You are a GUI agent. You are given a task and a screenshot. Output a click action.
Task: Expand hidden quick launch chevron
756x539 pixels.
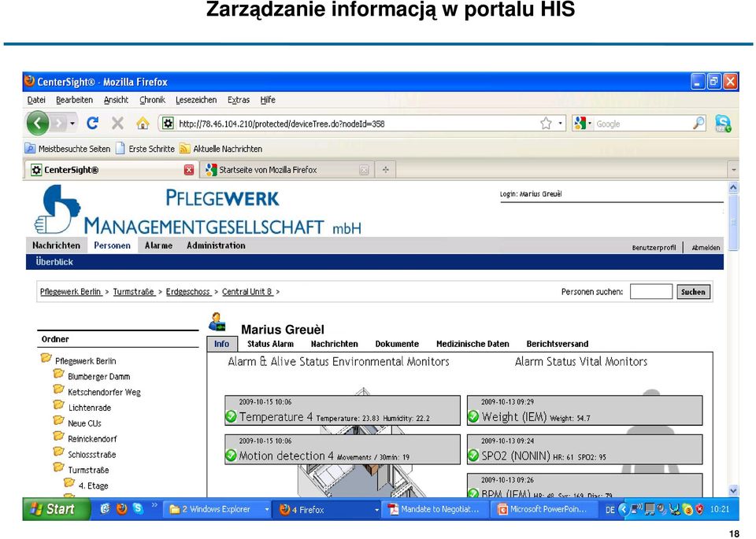pyautogui.click(x=155, y=505)
